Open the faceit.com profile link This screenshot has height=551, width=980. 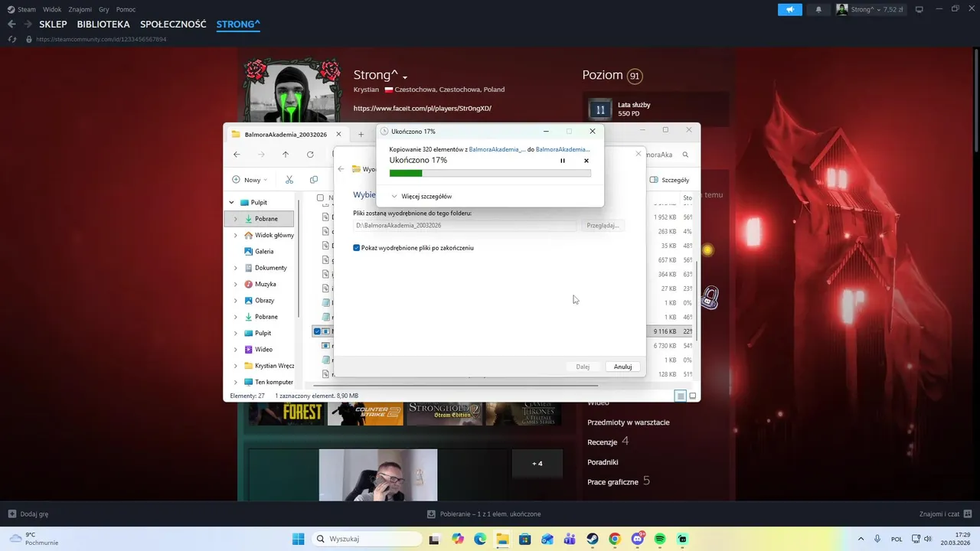click(423, 109)
